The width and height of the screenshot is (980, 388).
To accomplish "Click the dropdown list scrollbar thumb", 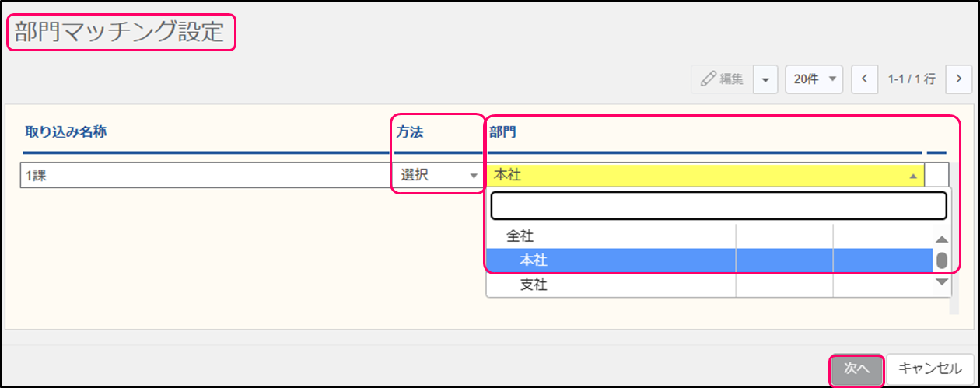I will click(942, 260).
